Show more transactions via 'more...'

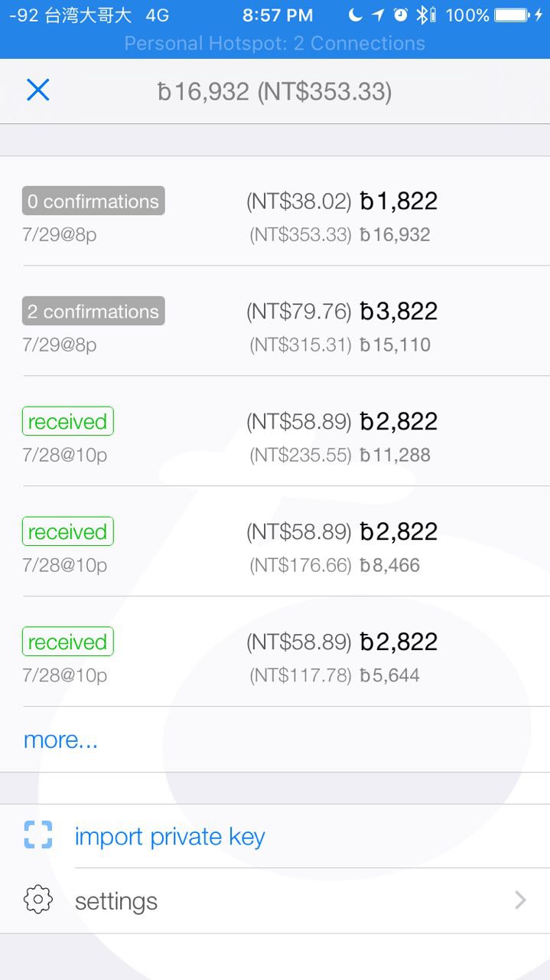(60, 740)
